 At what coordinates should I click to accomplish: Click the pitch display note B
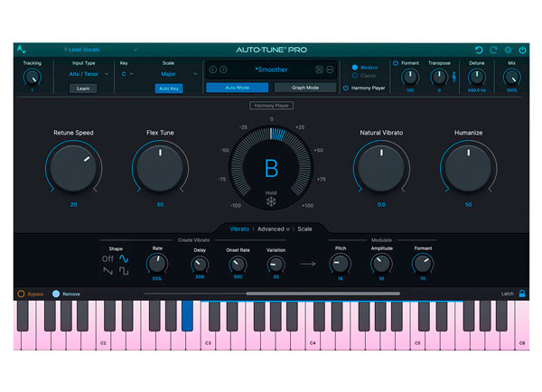point(271,168)
